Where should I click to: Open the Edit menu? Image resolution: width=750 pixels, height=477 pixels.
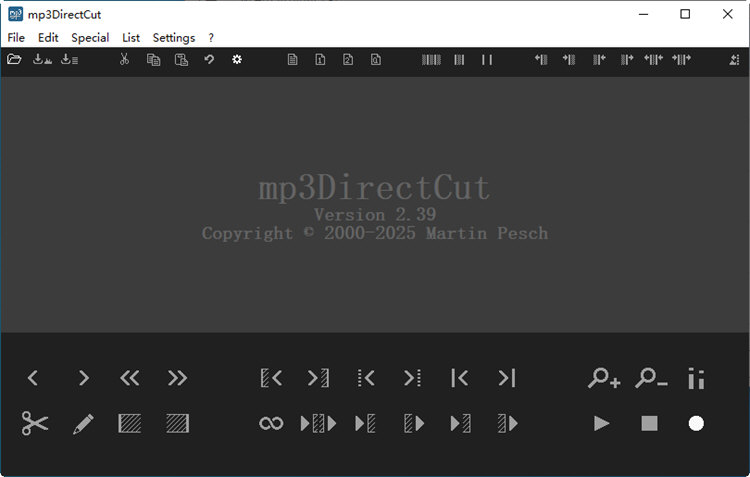tap(48, 38)
